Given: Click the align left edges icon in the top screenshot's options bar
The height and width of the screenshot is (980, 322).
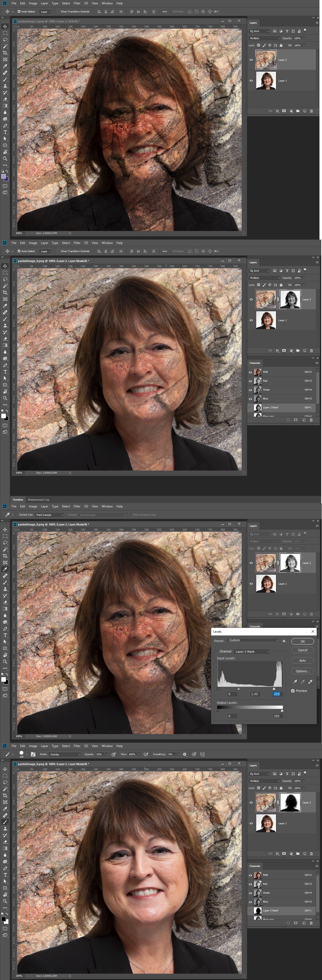Looking at the screenshot, I should (99, 11).
